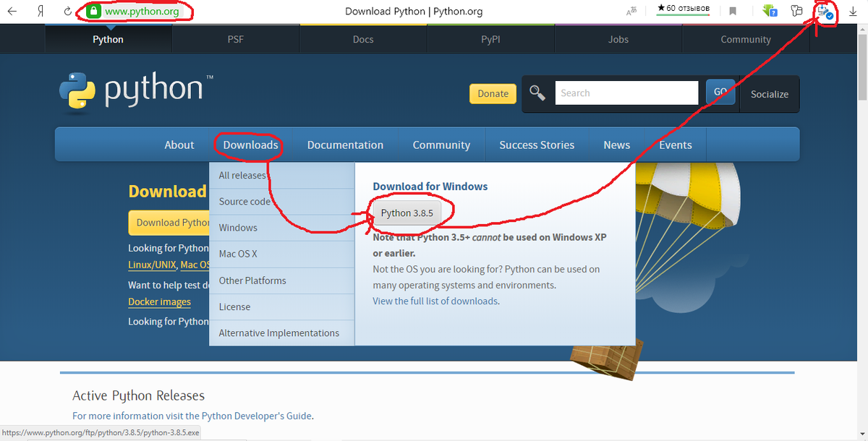Select Source code in Downloads submenu

[282, 201]
